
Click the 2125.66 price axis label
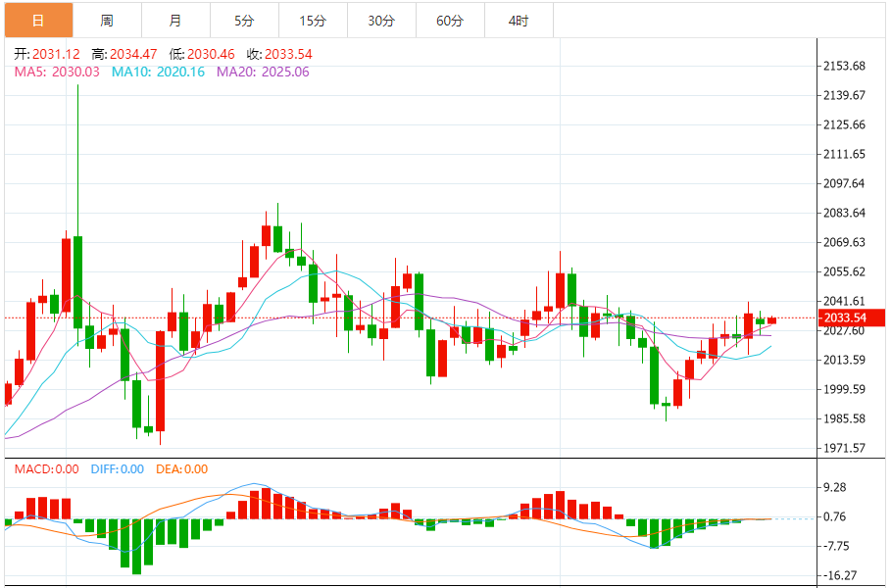pos(844,125)
